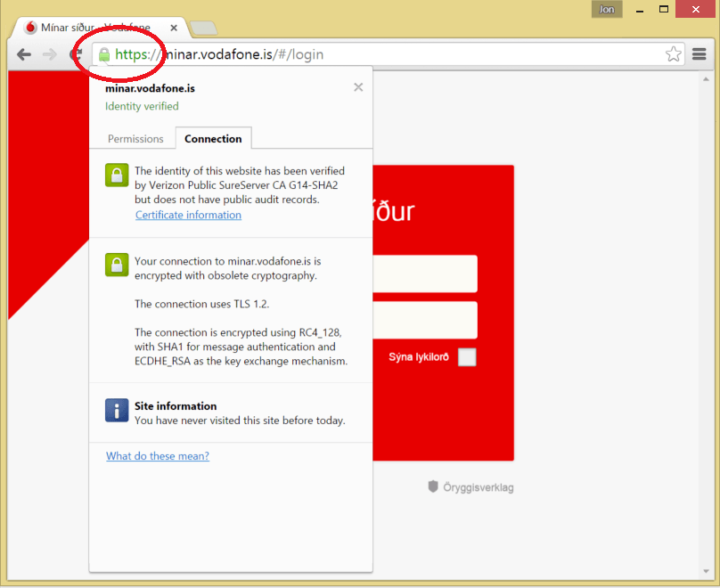Click the green padlock in address bar
720x588 pixels.
tap(104, 54)
